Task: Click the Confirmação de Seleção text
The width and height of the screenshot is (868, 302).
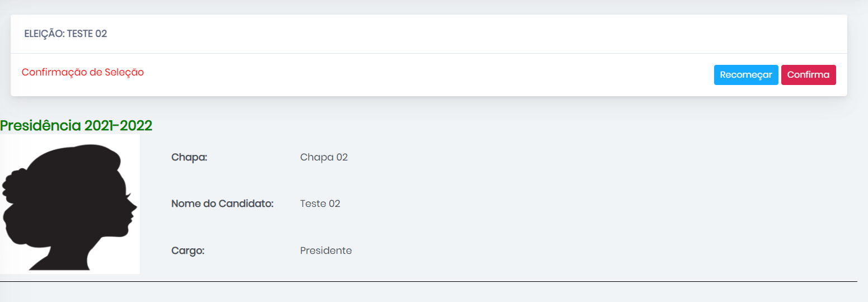Action: pos(83,72)
